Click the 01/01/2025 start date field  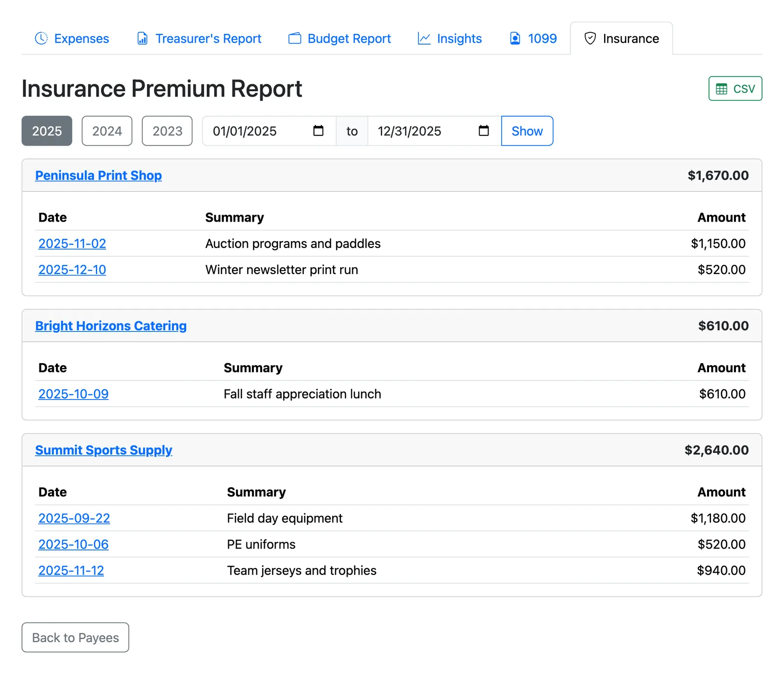[x=269, y=131]
